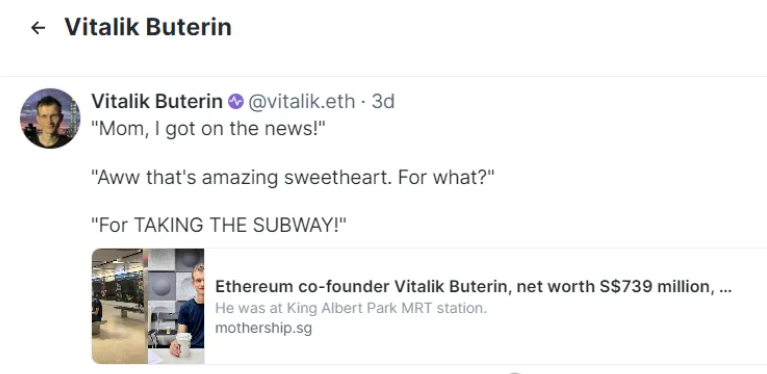Click the word "SUBWAY!" in the post
The width and height of the screenshot is (767, 374).
coord(299,225)
